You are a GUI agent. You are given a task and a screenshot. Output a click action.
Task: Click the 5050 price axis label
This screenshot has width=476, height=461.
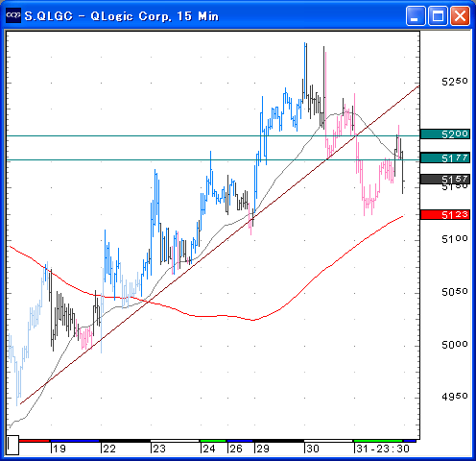(x=455, y=292)
